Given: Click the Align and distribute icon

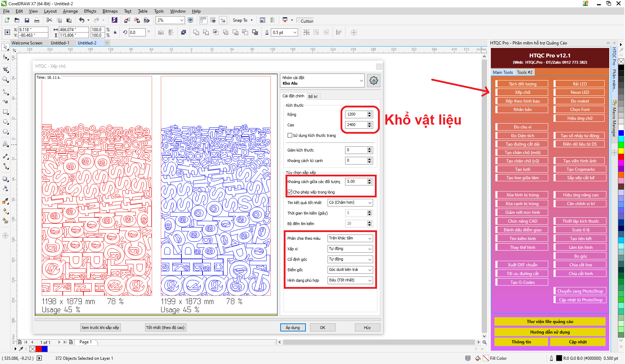Looking at the screenshot, I should tap(339, 33).
